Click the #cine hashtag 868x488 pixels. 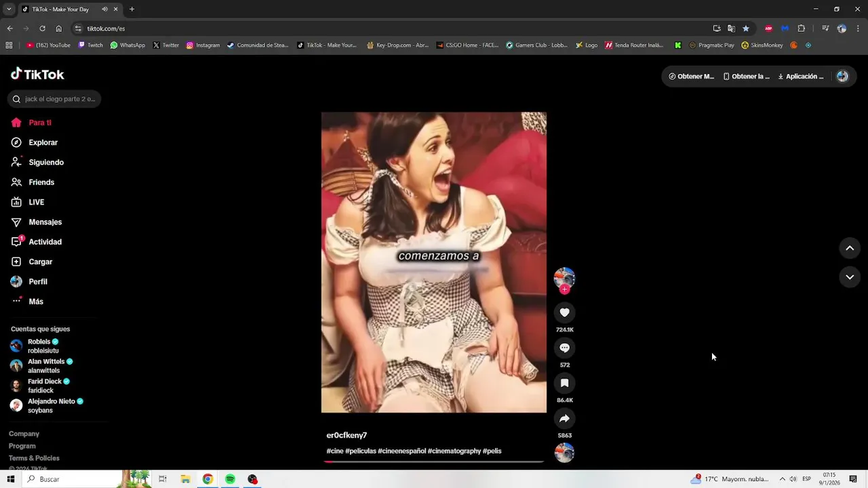click(x=335, y=451)
